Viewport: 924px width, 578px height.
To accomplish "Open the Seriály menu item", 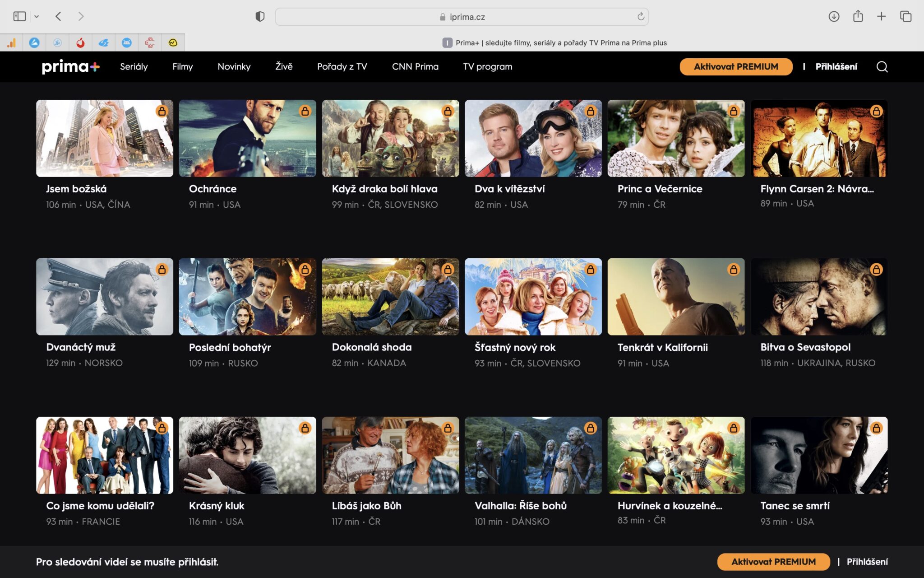I will coord(134,67).
